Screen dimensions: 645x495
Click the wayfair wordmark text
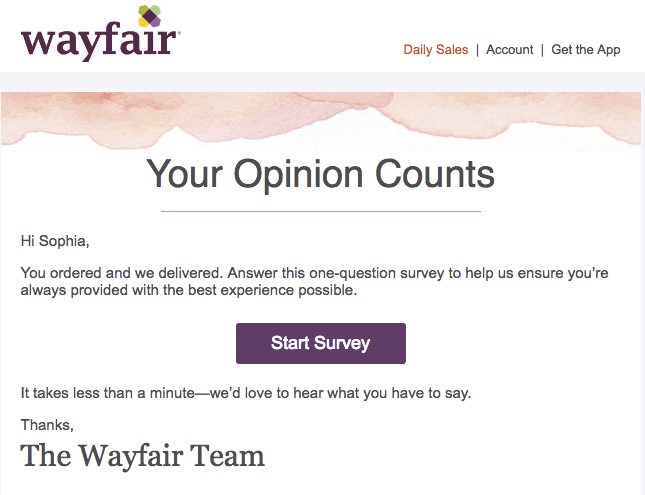pyautogui.click(x=99, y=44)
